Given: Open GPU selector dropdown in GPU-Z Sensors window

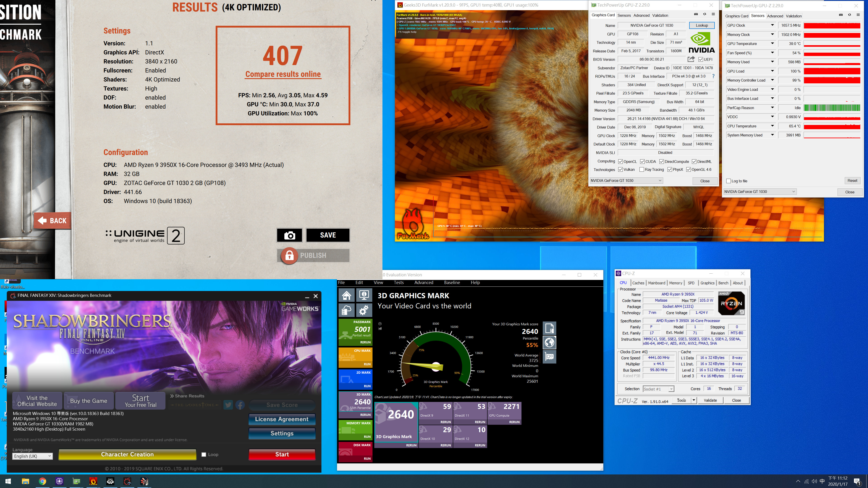Looking at the screenshot, I should 760,192.
